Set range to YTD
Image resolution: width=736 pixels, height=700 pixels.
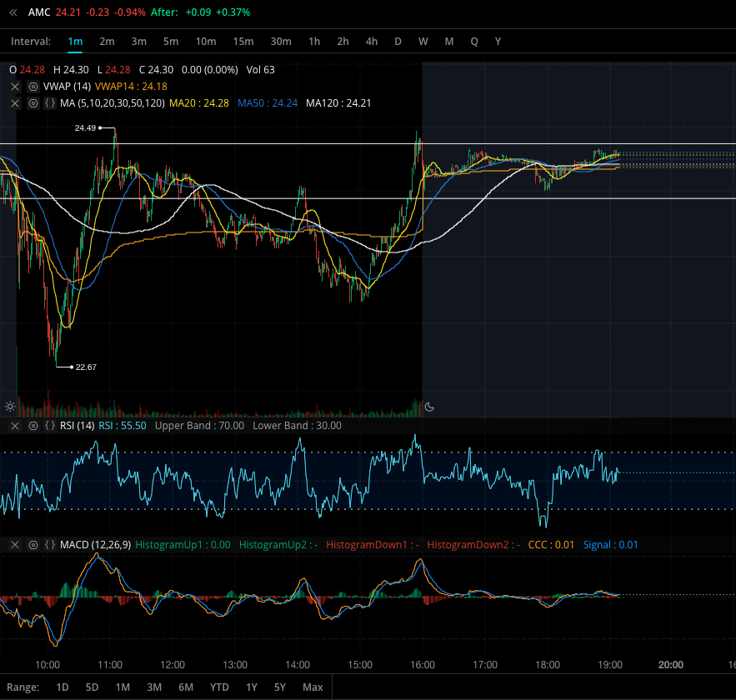tap(219, 687)
